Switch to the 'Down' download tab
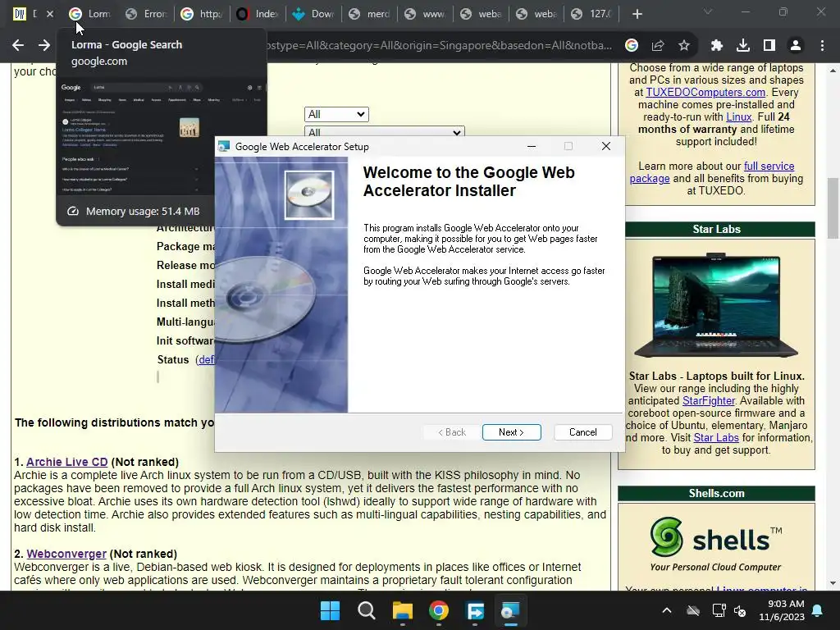840x630 pixels. tap(313, 14)
